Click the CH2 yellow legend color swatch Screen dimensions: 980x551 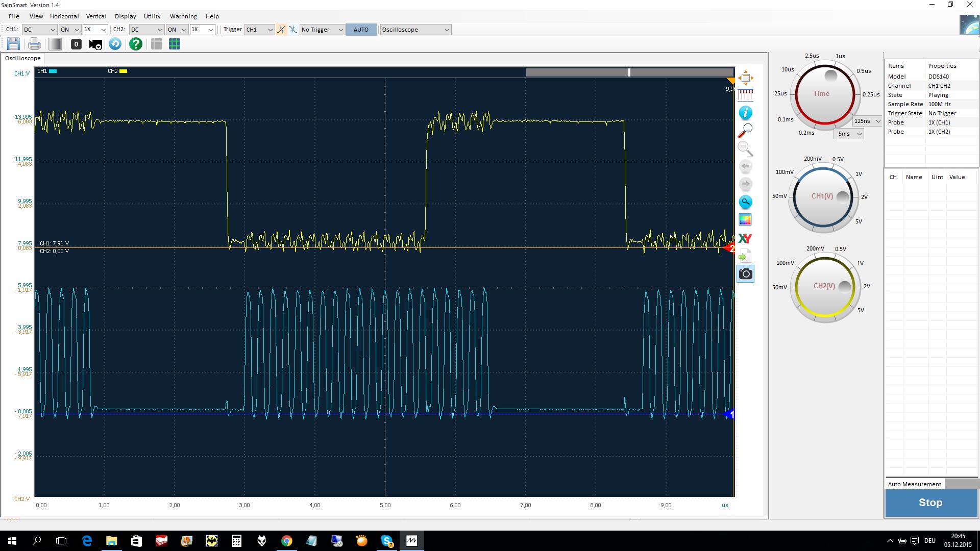point(123,71)
